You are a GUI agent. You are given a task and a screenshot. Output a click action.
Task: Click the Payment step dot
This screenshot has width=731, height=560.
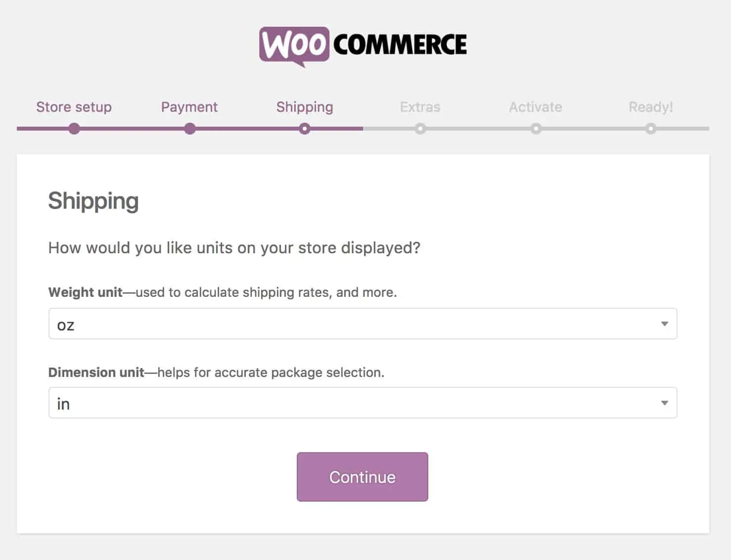click(189, 129)
